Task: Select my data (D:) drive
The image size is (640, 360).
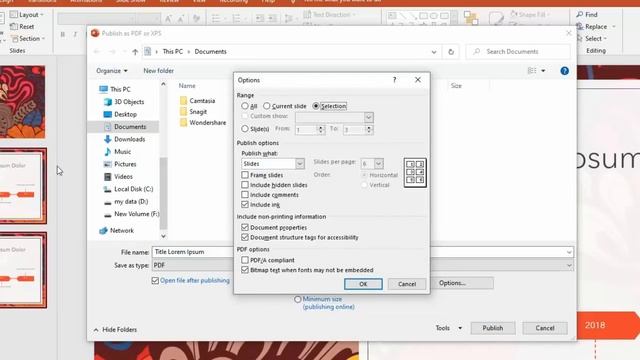Action: pyautogui.click(x=126, y=201)
